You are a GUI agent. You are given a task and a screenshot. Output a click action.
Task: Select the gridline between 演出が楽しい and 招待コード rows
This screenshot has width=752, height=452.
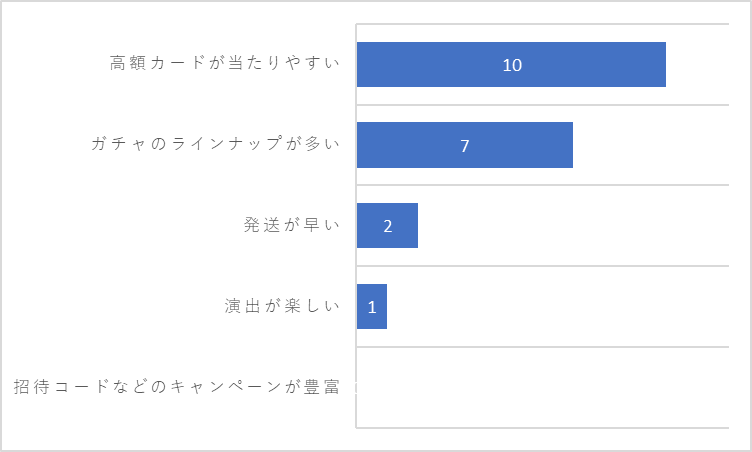pyautogui.click(x=542, y=347)
